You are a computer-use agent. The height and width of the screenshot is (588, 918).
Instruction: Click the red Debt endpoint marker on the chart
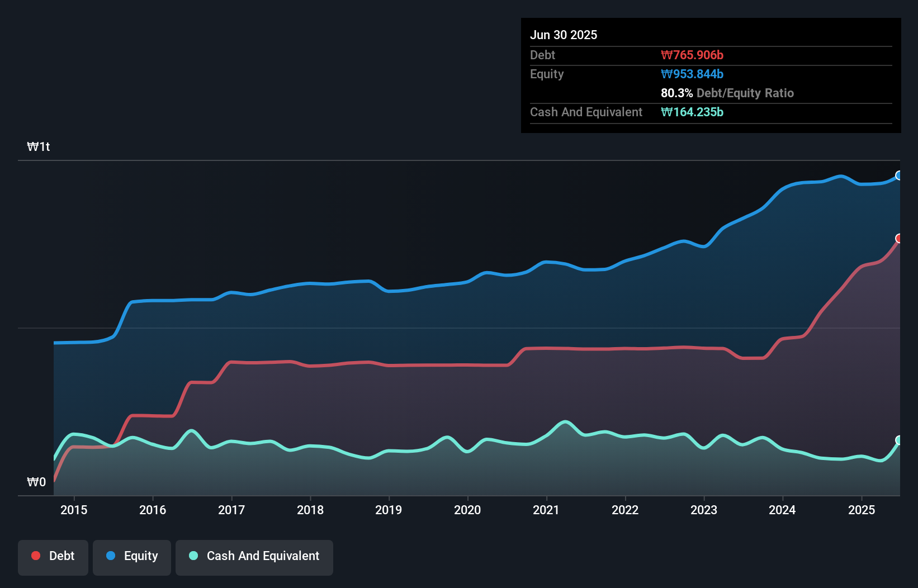pos(899,239)
